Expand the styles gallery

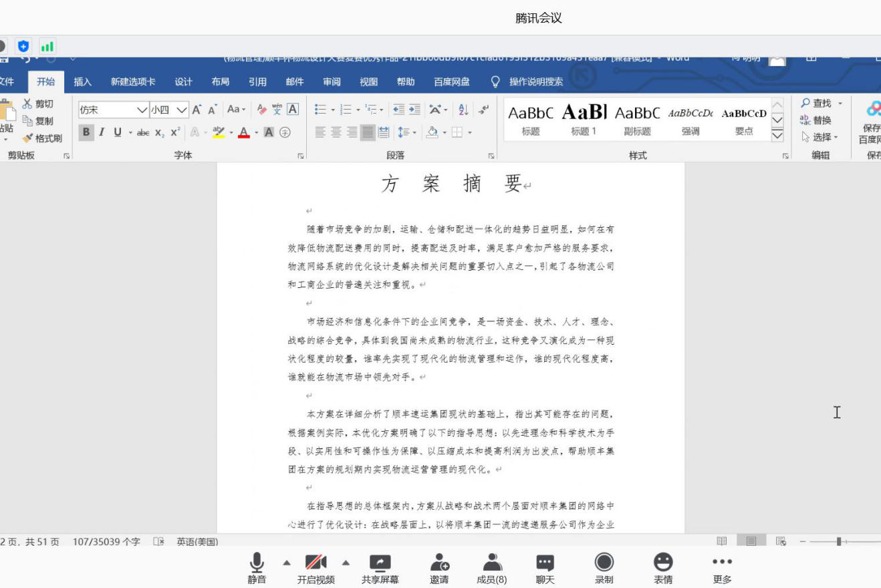coord(777,136)
